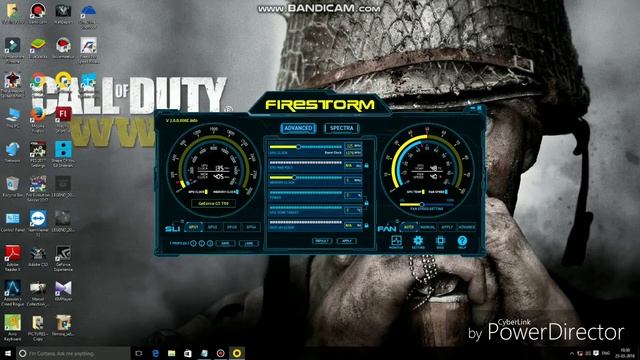Open the TeamViewer desktop shortcut
Image resolution: width=640 pixels, height=360 pixels.
(x=38, y=223)
